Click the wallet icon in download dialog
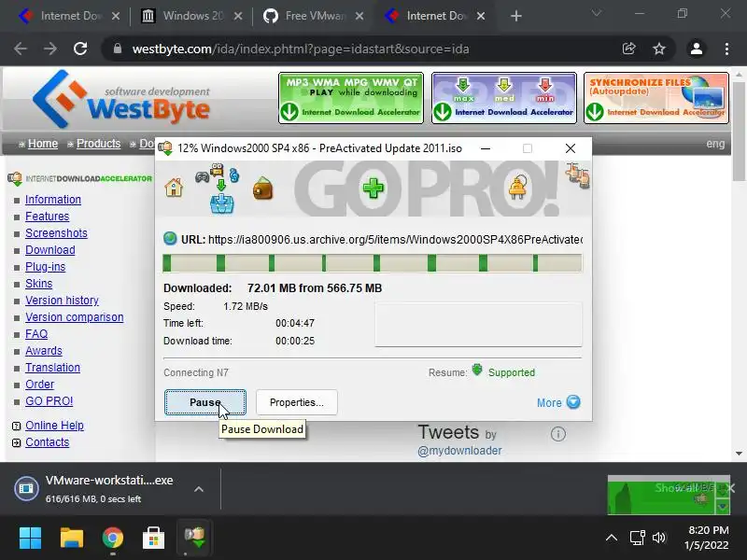The image size is (747, 560). tap(262, 189)
